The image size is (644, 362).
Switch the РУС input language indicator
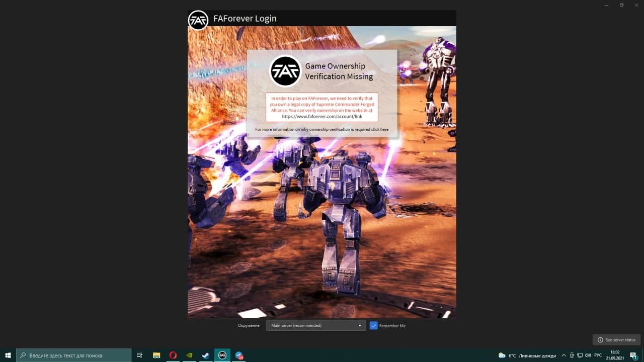(598, 355)
